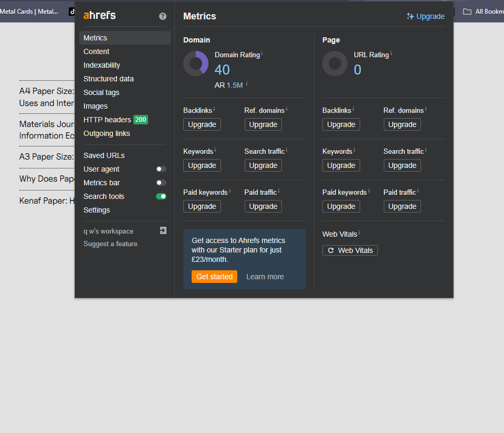This screenshot has width=504, height=433.
Task: Click q w's workspace label
Action: click(108, 231)
